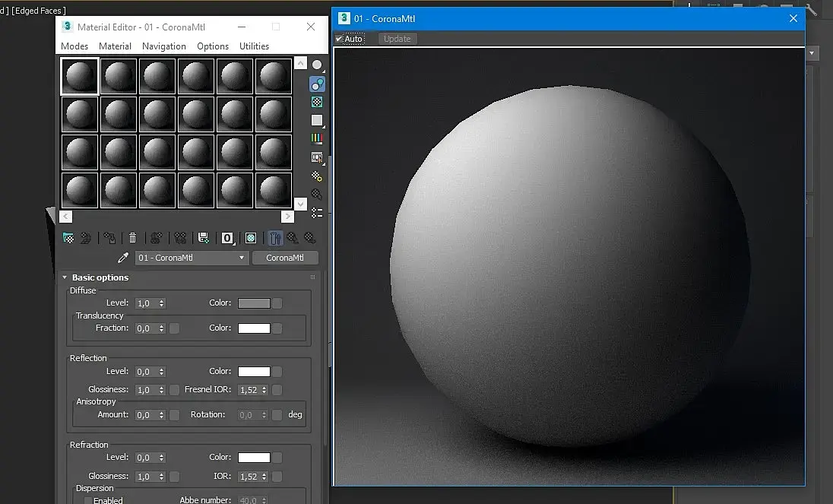Uncheck the Auto checkbox in the preview
The width and height of the screenshot is (833, 504).
[339, 39]
